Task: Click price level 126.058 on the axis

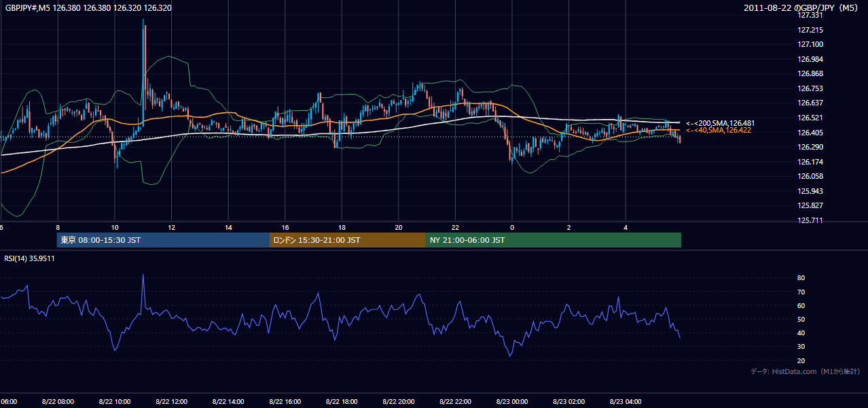Action: point(810,176)
